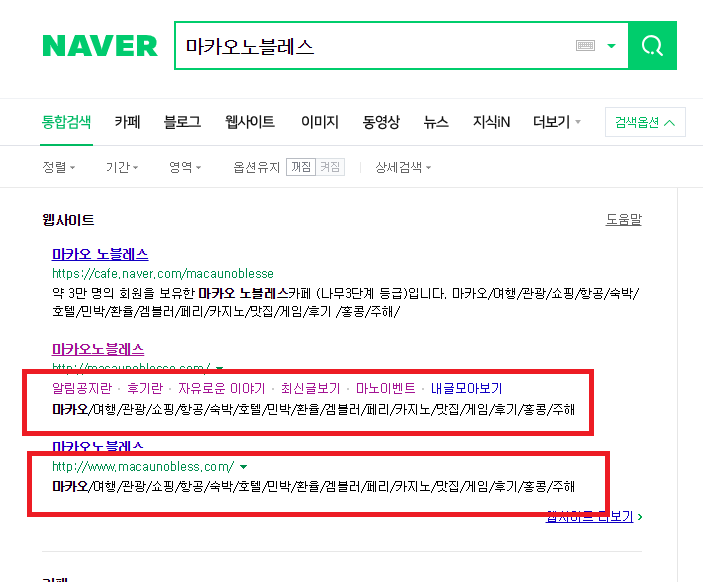Switch to the 블로그 tab

click(182, 122)
